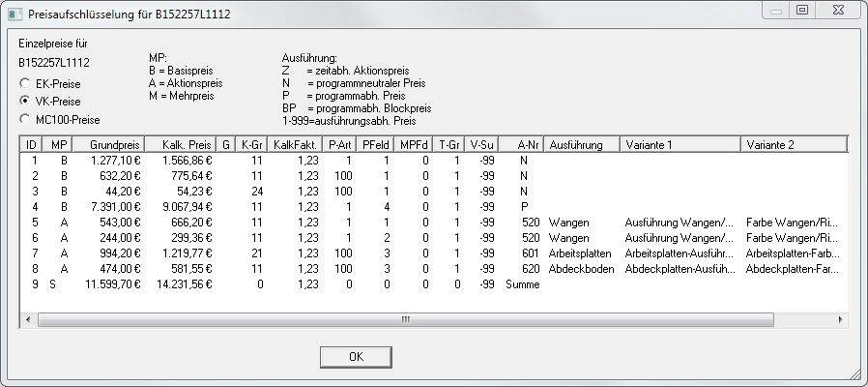Click the horizontal scrollbar right arrow
This screenshot has height=387, width=868.
(839, 318)
